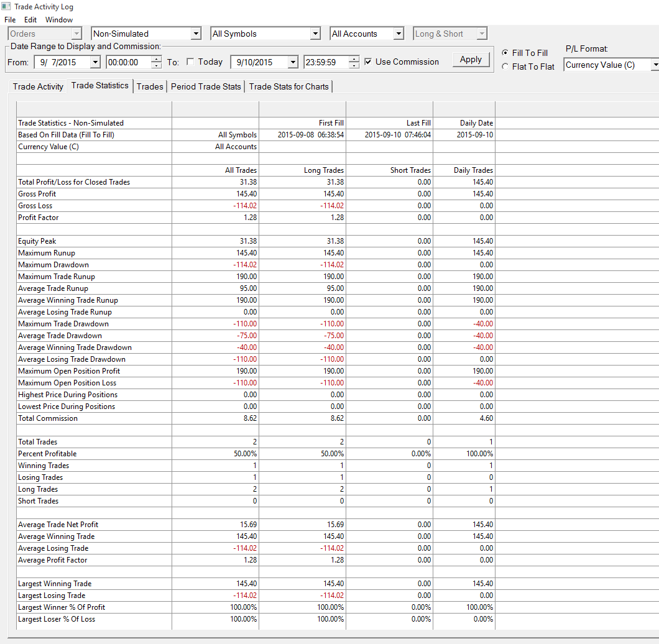This screenshot has height=644, width=659.
Task: Switch to Period Trade Stats tab
Action: [x=206, y=86]
